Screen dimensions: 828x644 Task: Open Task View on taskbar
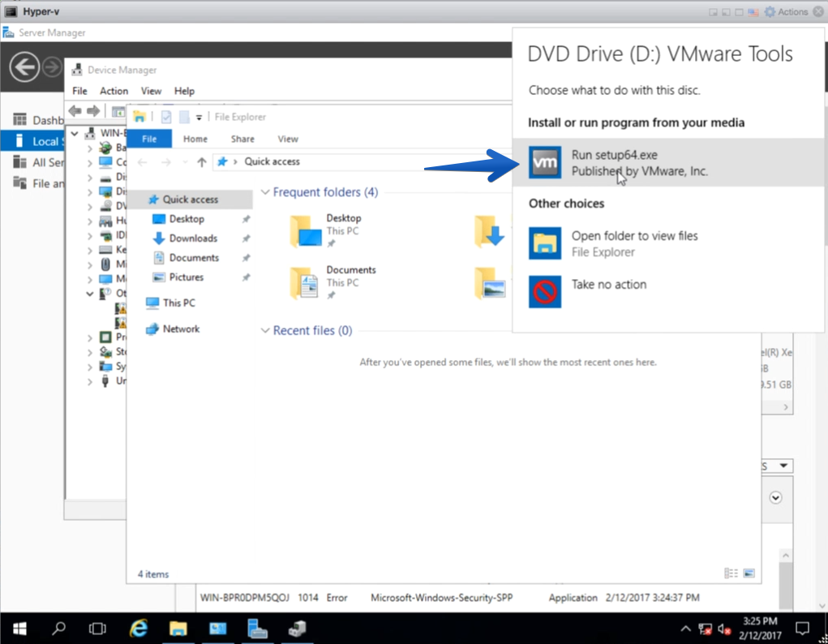pos(97,629)
